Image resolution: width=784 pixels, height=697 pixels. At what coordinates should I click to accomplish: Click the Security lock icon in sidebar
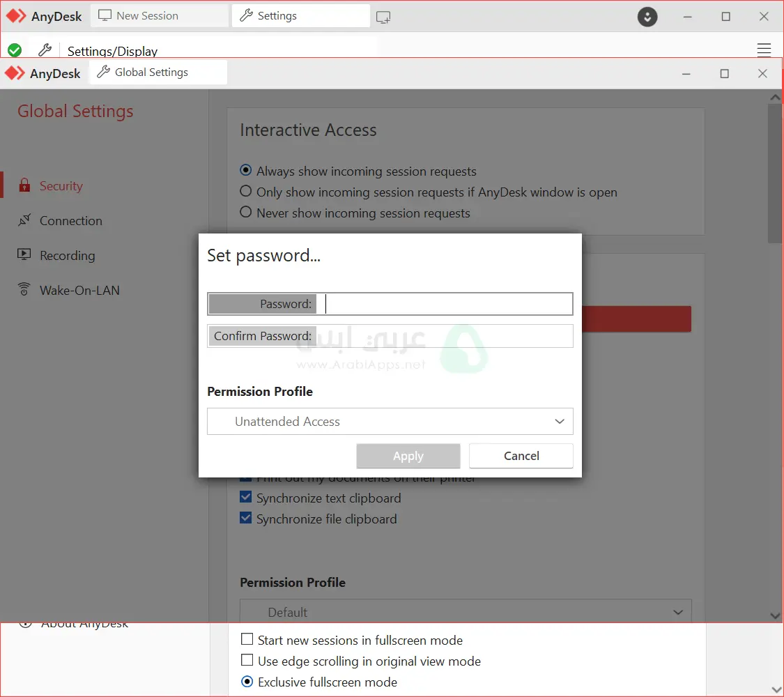(x=24, y=185)
